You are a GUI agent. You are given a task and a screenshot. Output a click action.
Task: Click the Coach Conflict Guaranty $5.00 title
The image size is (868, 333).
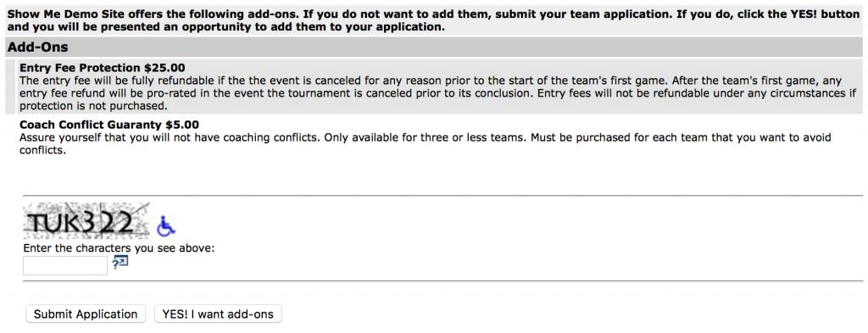109,125
